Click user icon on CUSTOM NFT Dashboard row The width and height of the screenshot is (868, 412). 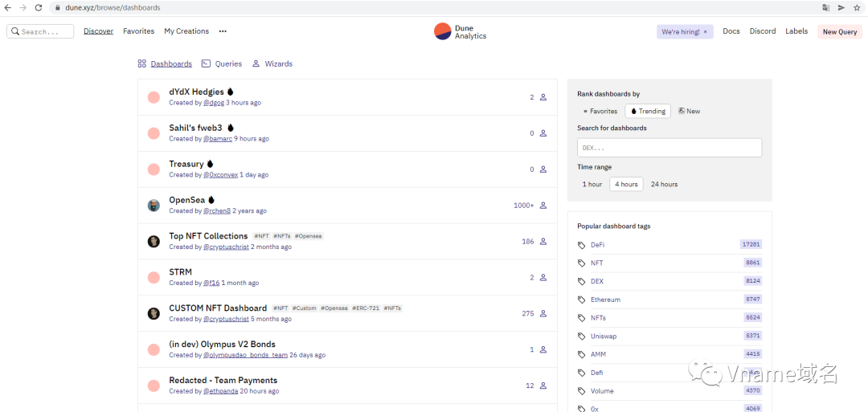tap(543, 313)
